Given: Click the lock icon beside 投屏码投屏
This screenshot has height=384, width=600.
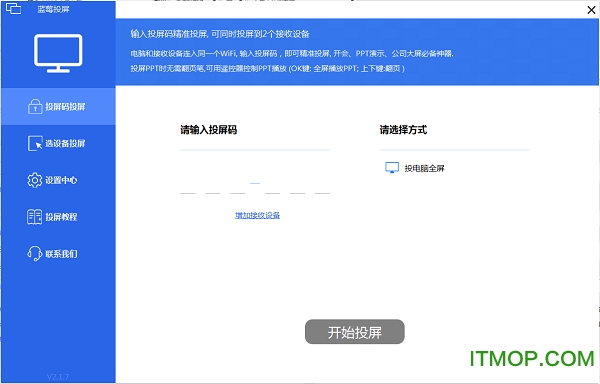Looking at the screenshot, I should (x=35, y=106).
